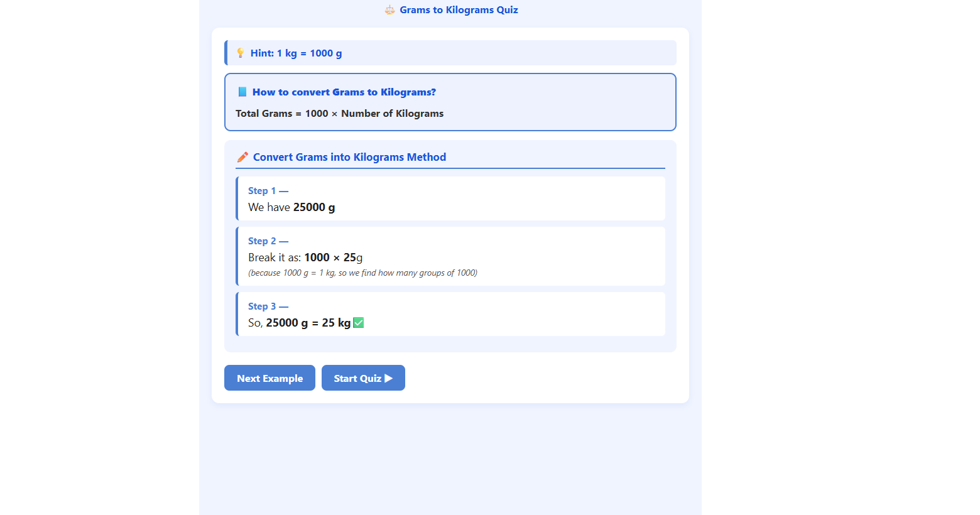
Task: Click the lightbulb icon in the hint bar
Action: tap(241, 53)
